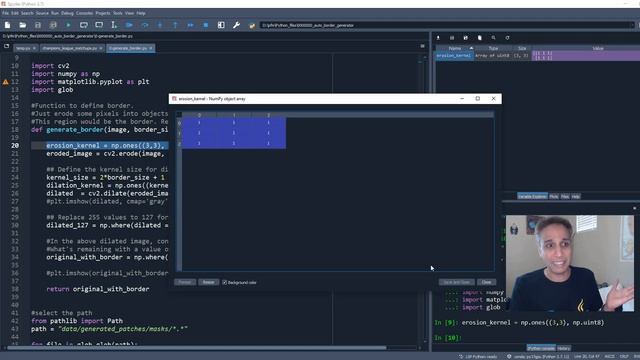Image resolution: width=640 pixels, height=360 pixels.
Task: Click the working directory path field
Action: pos(447,25)
